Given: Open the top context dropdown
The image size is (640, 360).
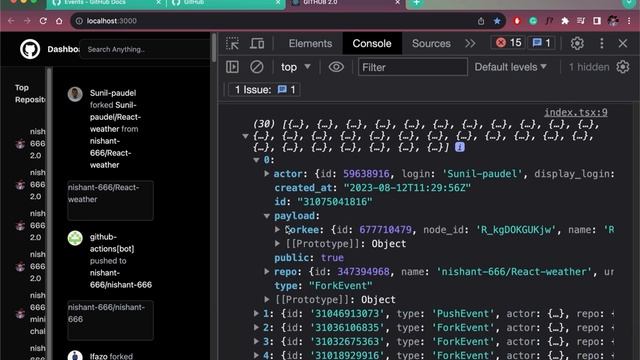Looking at the screenshot, I should pos(296,67).
